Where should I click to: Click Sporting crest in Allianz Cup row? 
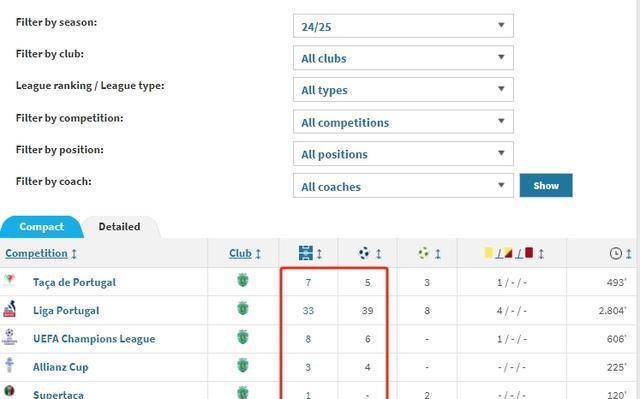[x=243, y=365]
